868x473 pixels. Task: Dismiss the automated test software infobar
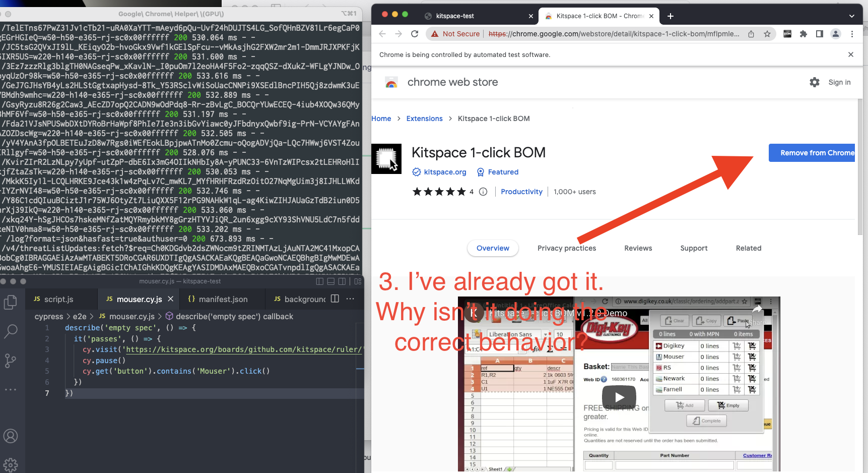click(x=851, y=54)
